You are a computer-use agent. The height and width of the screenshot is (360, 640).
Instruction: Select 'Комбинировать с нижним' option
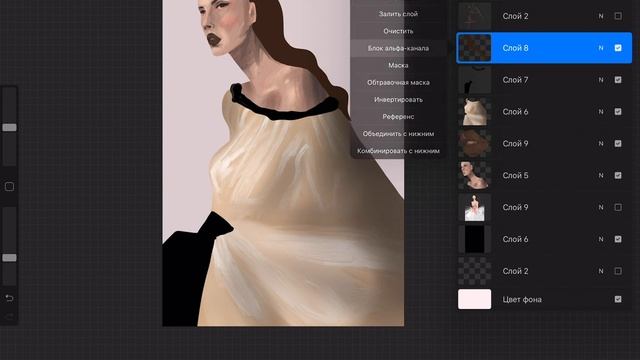click(398, 151)
